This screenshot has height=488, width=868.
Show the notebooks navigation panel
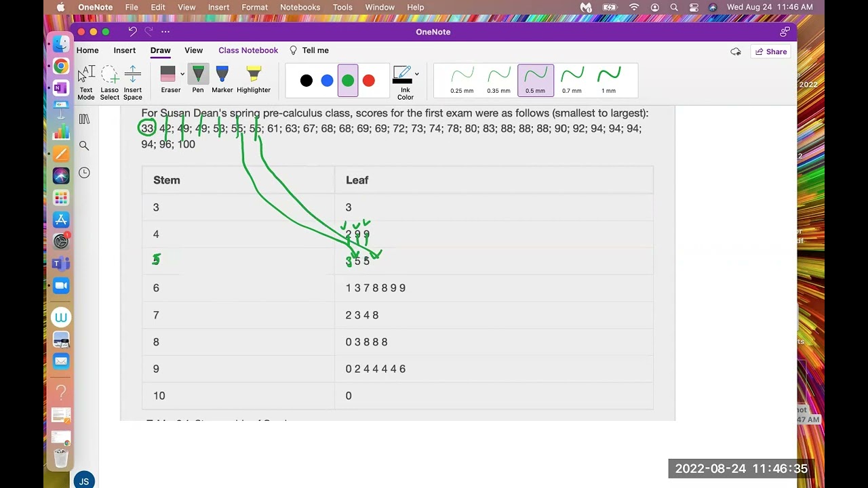(x=84, y=119)
